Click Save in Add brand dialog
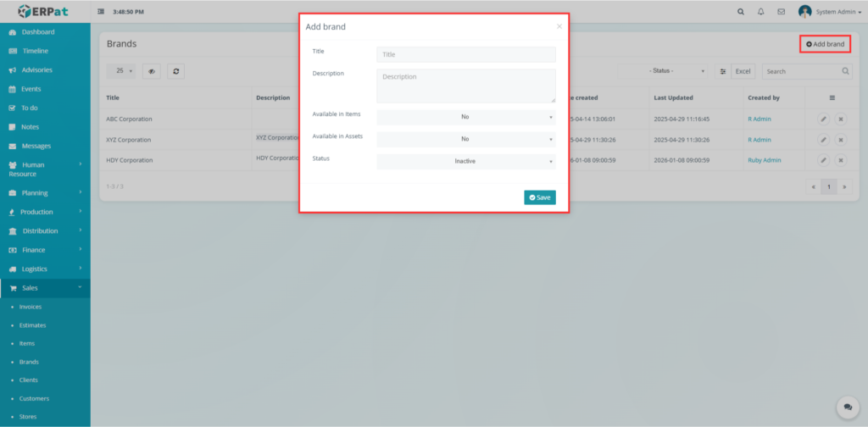Viewport: 868px width, 427px height. [540, 197]
